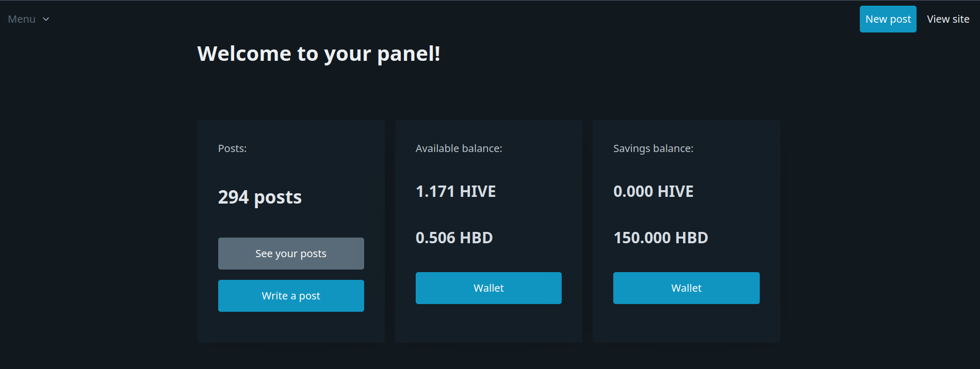Click the Posts: label
The height and width of the screenshot is (369, 980).
[x=232, y=148]
